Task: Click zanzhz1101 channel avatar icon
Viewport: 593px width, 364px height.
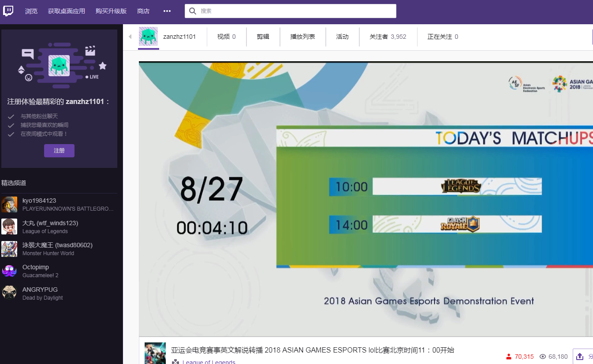Action: (148, 37)
